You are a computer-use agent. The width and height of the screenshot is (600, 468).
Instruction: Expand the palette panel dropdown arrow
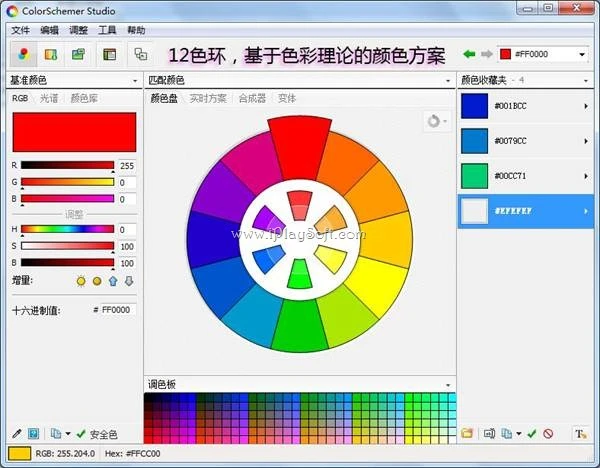click(448, 385)
